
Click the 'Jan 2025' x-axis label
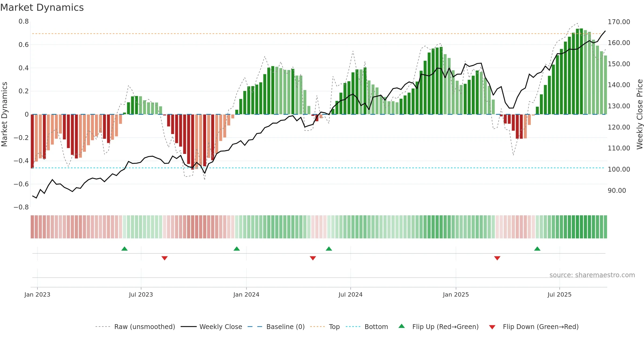pyautogui.click(x=456, y=294)
